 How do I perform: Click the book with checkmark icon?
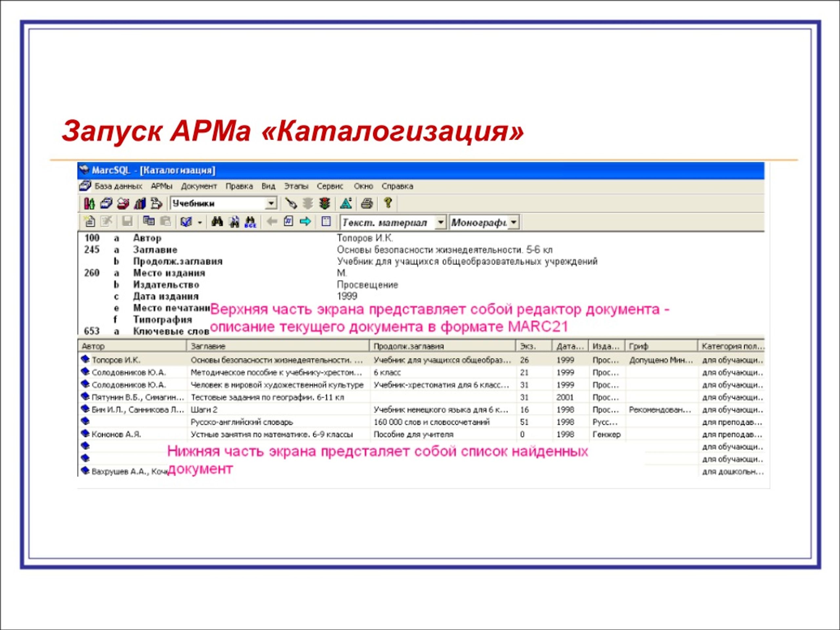(x=186, y=222)
